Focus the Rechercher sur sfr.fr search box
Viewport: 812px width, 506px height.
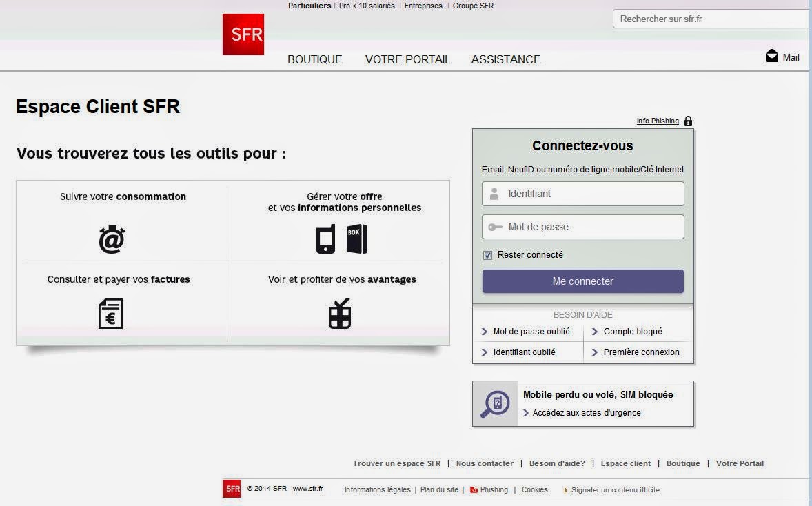pos(712,19)
